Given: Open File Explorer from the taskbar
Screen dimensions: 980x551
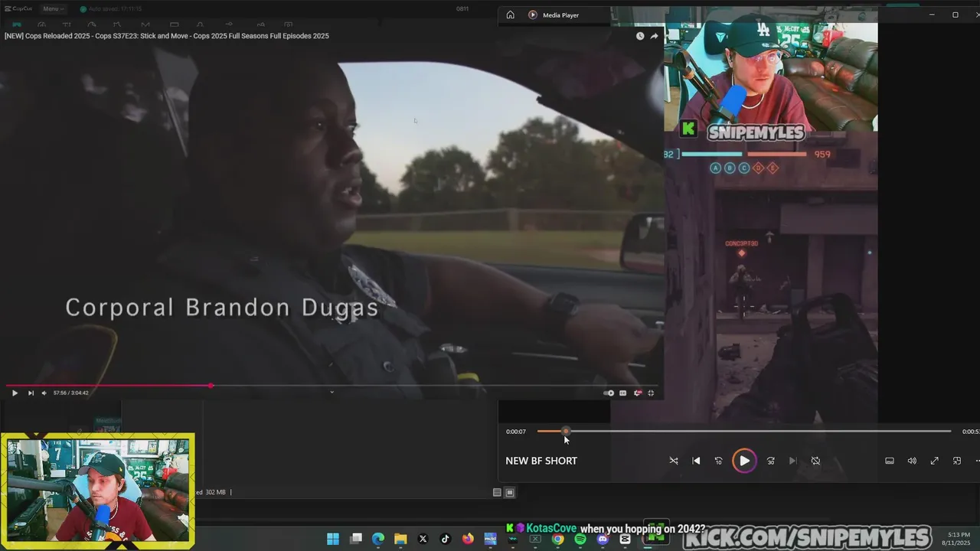Looking at the screenshot, I should point(400,539).
